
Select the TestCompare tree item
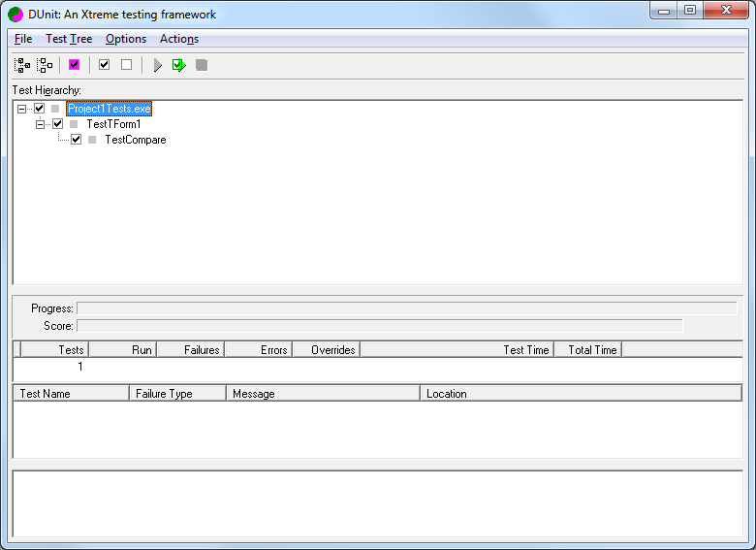[x=136, y=140]
